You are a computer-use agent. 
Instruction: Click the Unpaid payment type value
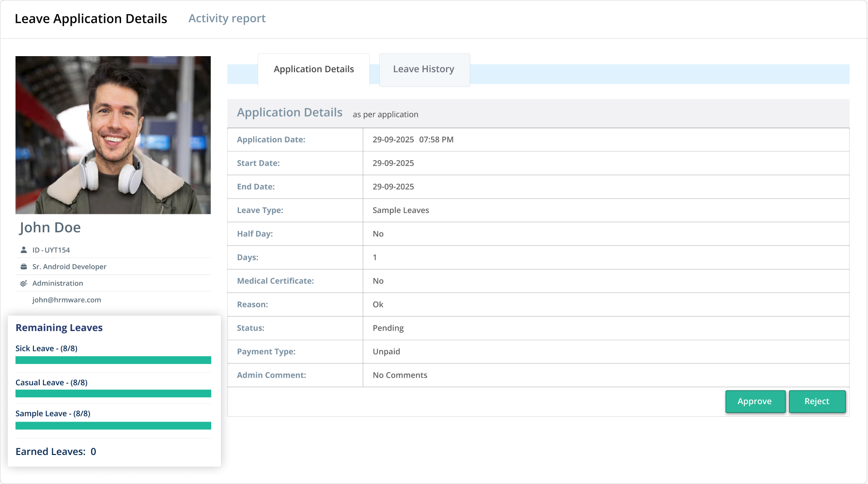[x=386, y=351]
